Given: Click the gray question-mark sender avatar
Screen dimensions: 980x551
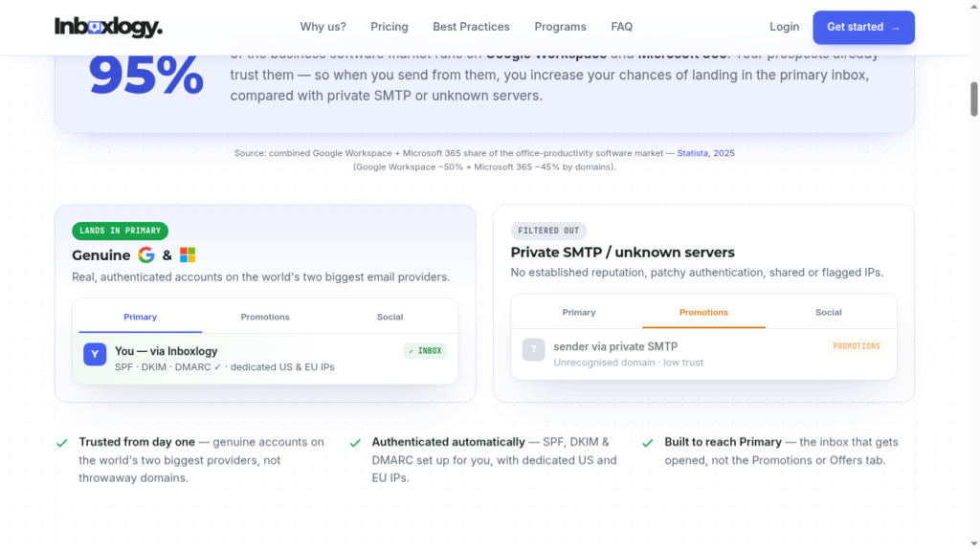Looking at the screenshot, I should coord(534,350).
